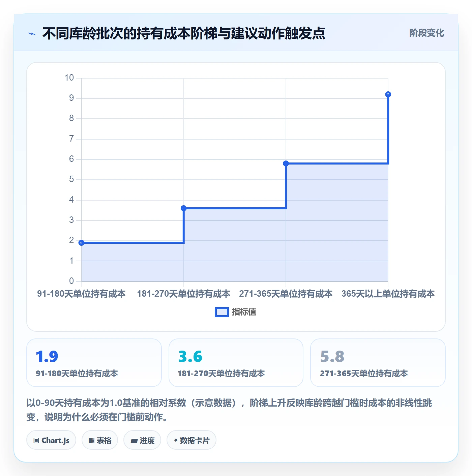Open the 5.8 data card
472x476 pixels.
click(378, 363)
